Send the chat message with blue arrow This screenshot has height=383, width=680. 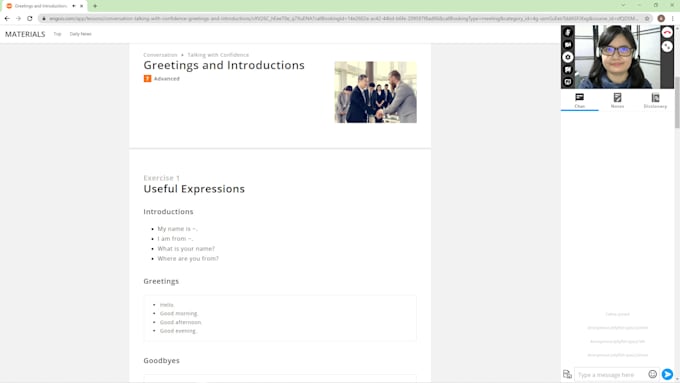point(667,374)
